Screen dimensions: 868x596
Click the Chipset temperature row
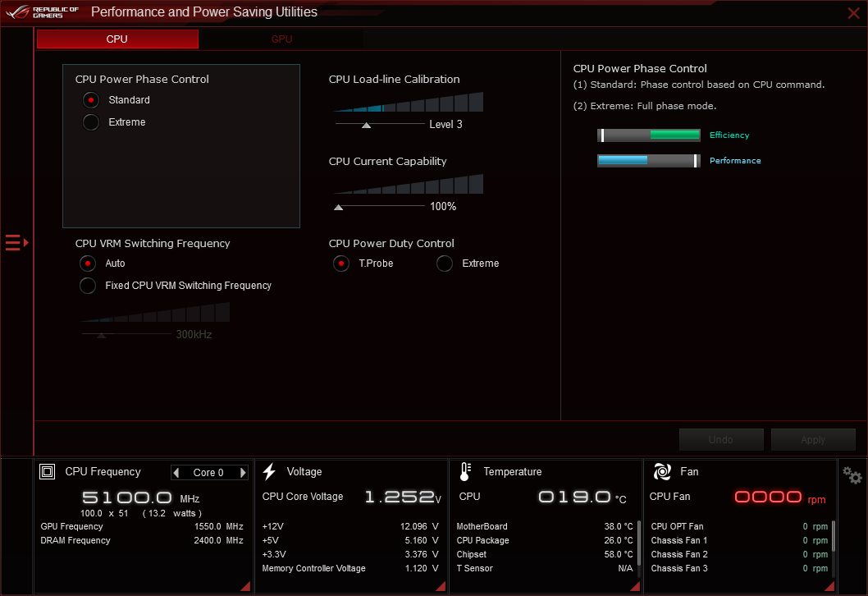(545, 554)
